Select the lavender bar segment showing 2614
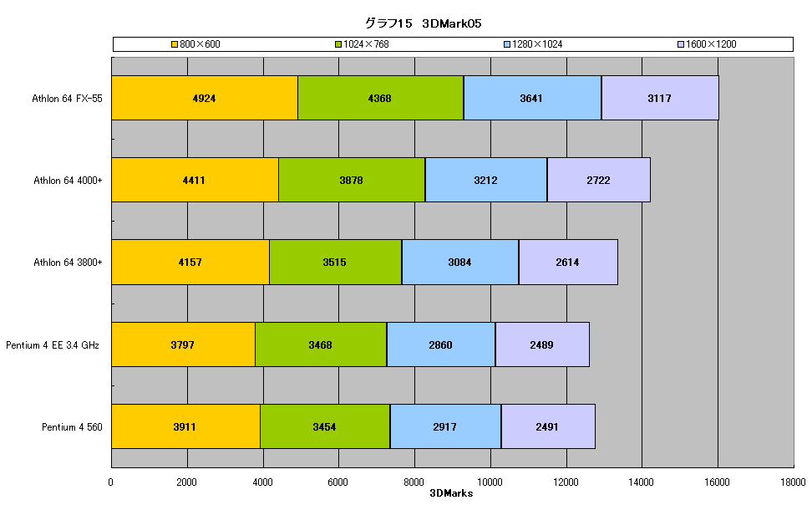Screen dimensions: 812x505 point(569,263)
